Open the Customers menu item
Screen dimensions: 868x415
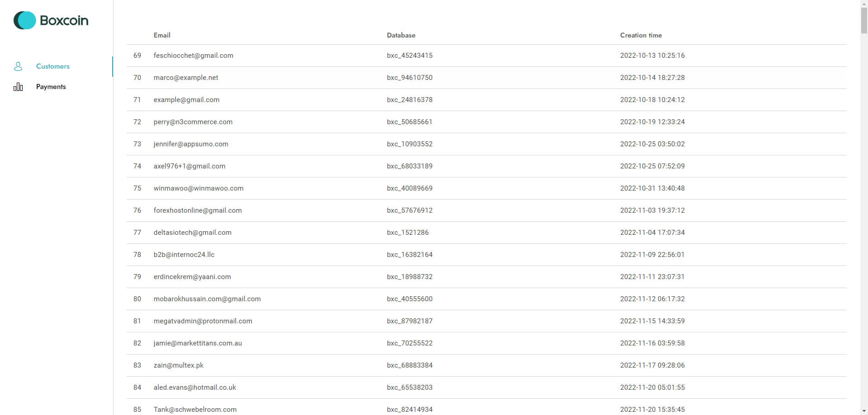(52, 66)
